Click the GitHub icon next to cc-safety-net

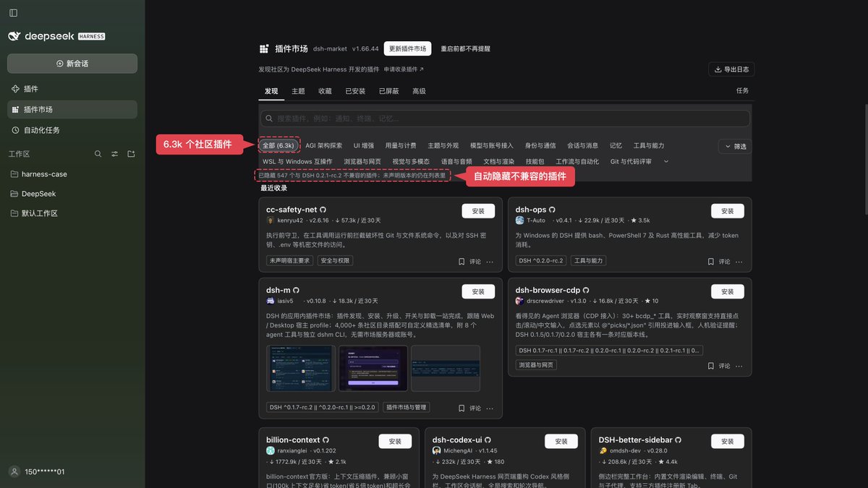click(323, 210)
